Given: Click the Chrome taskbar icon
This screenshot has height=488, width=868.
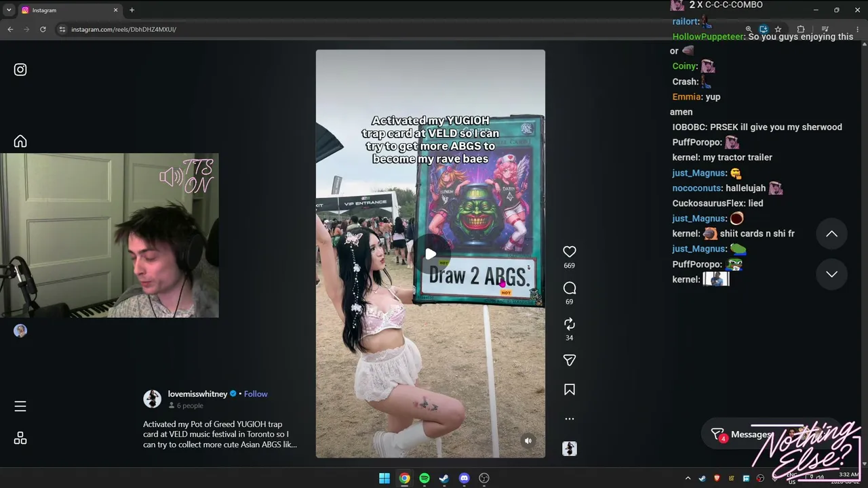Looking at the screenshot, I should (x=404, y=478).
